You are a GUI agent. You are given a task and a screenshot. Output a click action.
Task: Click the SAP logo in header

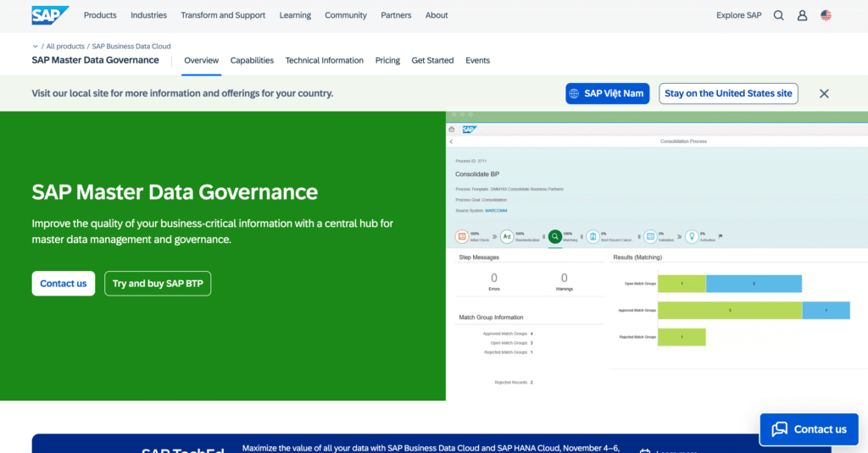[x=50, y=15]
